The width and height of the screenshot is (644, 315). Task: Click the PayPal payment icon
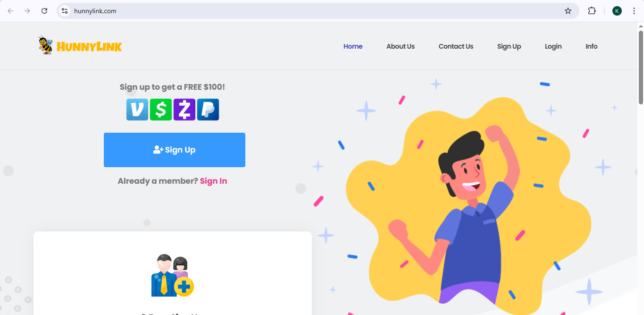(x=208, y=110)
